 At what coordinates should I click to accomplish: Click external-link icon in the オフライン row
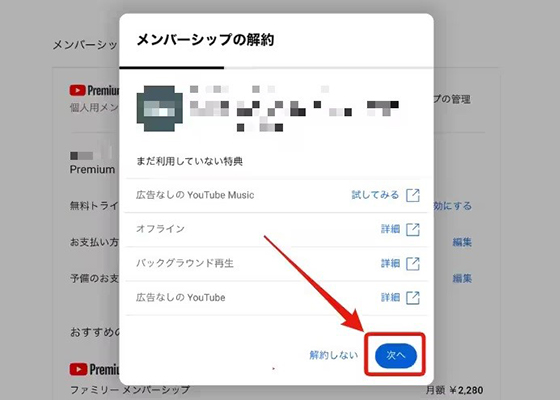[x=413, y=229]
